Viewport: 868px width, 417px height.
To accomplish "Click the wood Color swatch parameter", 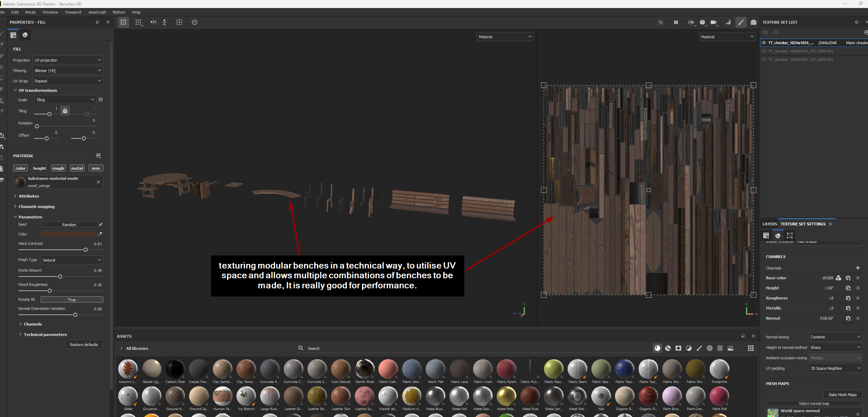I will tap(68, 234).
